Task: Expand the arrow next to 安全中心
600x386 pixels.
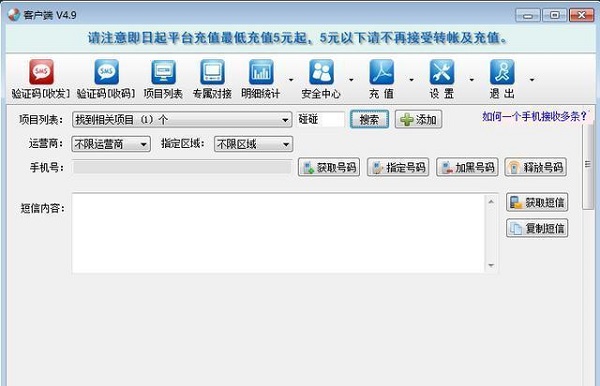Action: [351, 80]
